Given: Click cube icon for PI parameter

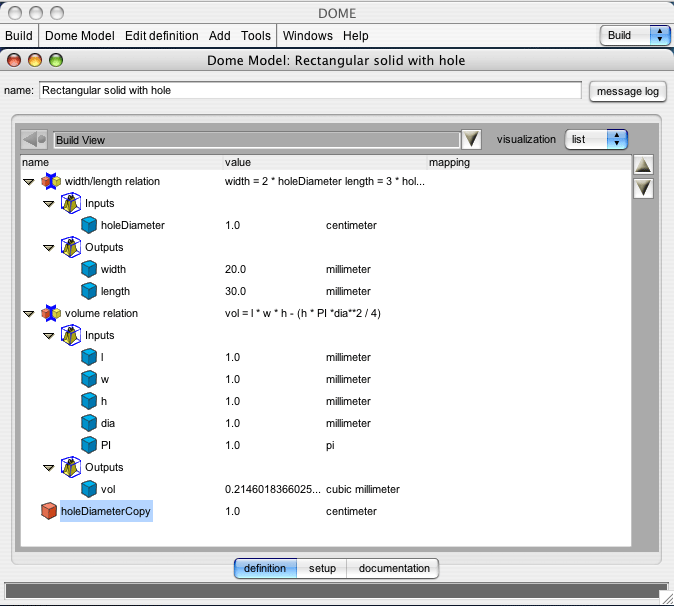Looking at the screenshot, I should [89, 445].
